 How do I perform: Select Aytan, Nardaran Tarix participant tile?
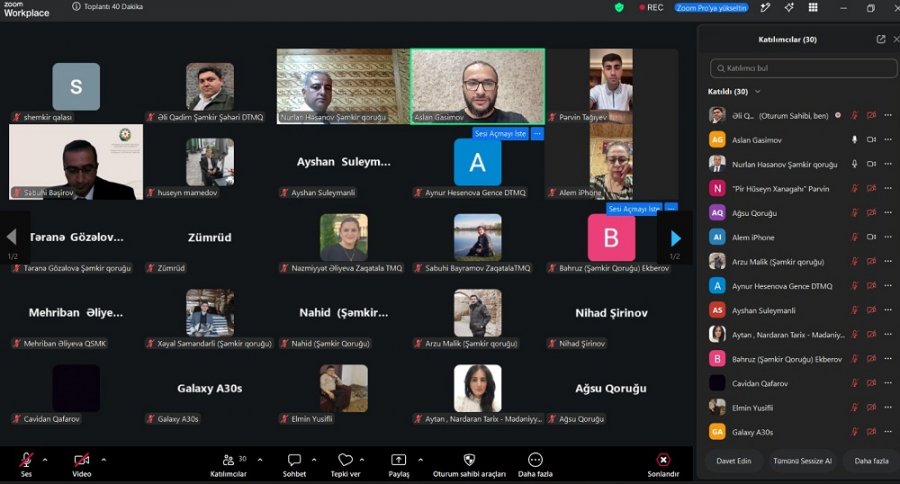(x=478, y=389)
